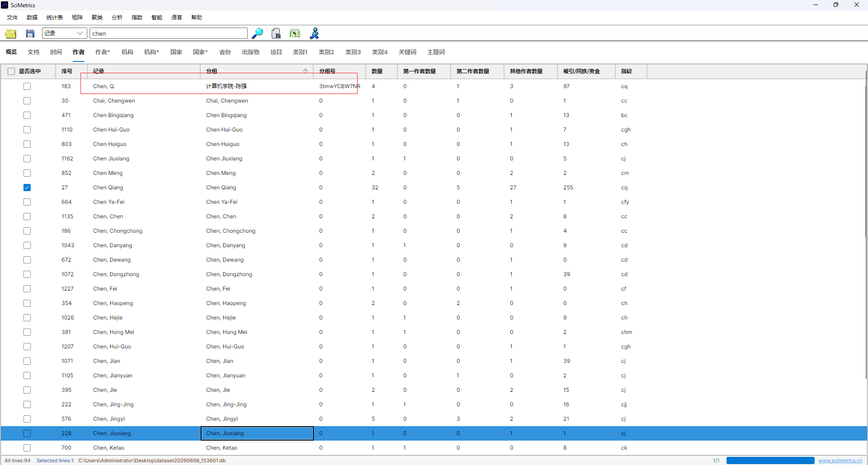Switch to the 概览 tab
Screen dimensions: 868x465
coord(11,52)
